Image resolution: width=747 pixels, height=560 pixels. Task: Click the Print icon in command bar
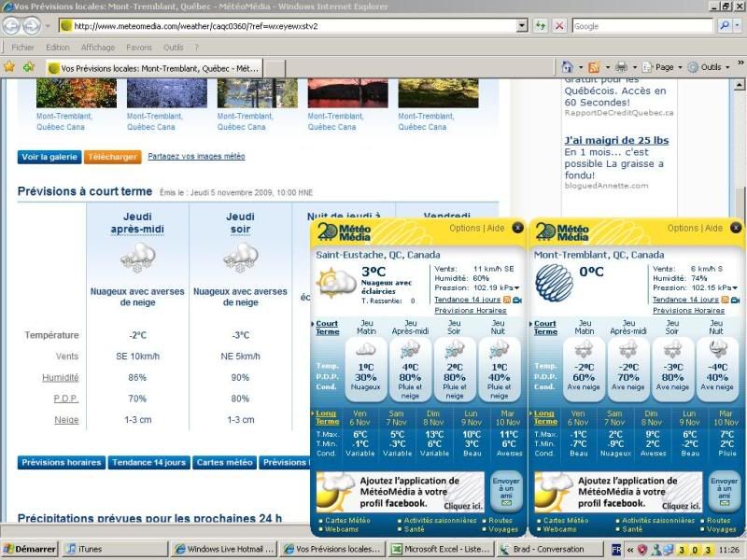621,67
